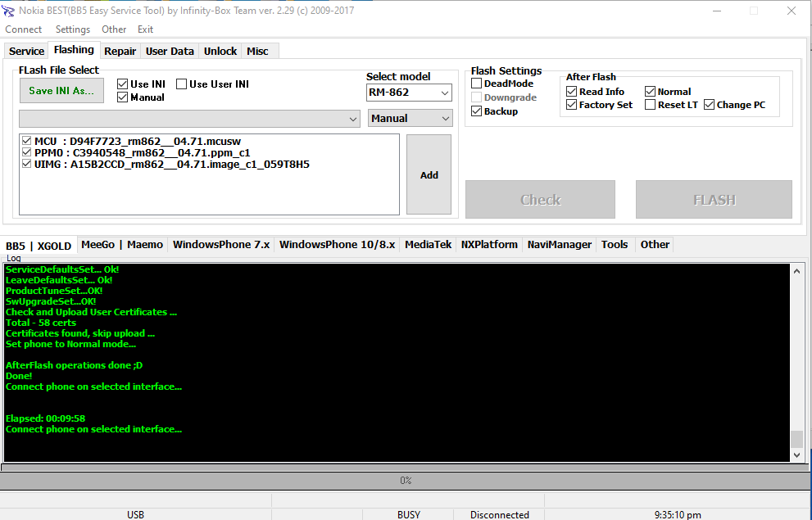Image resolution: width=812 pixels, height=520 pixels.
Task: Switch to the Service tab
Action: 26,52
